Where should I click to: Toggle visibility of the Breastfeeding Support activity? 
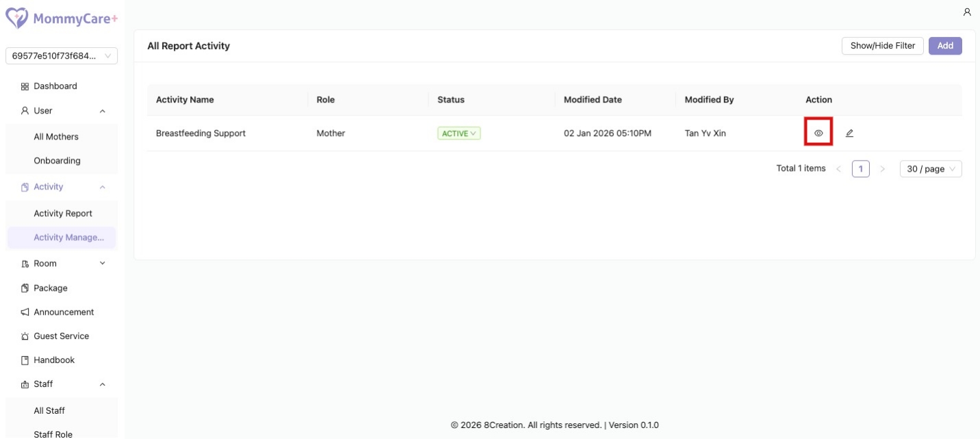pos(819,133)
